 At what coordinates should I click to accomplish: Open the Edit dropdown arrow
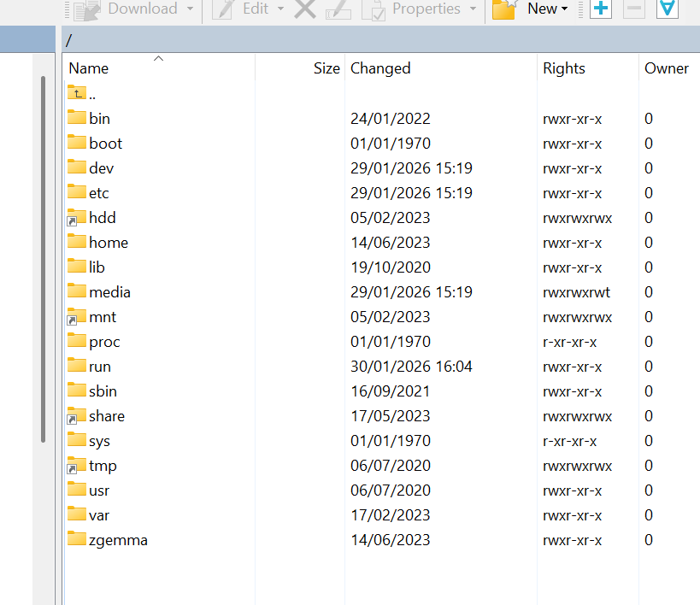[x=281, y=9]
